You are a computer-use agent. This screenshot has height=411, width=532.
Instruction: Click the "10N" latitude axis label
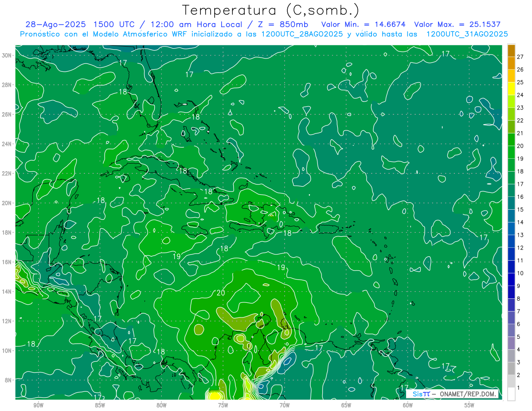point(7,350)
